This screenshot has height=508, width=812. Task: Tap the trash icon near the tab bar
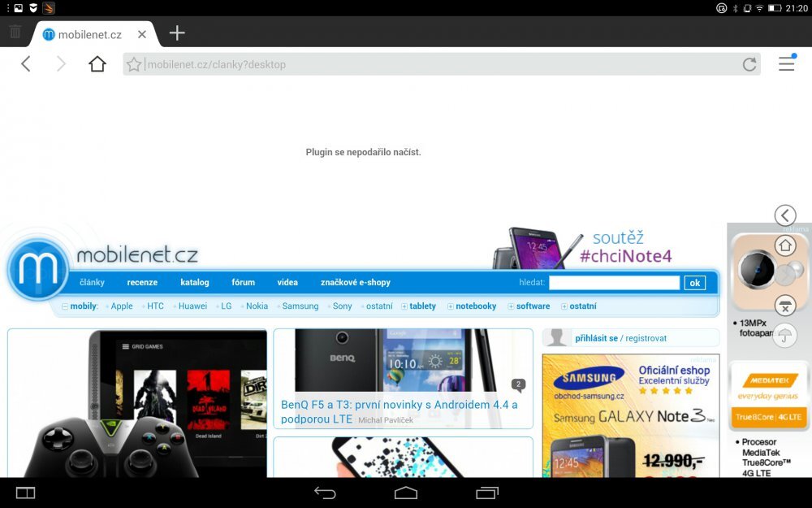pos(14,33)
